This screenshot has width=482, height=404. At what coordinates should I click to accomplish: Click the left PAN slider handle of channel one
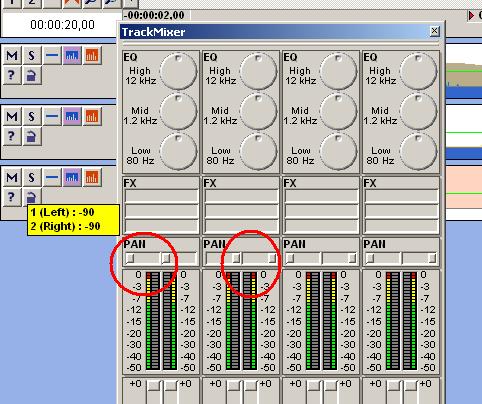pyautogui.click(x=130, y=258)
